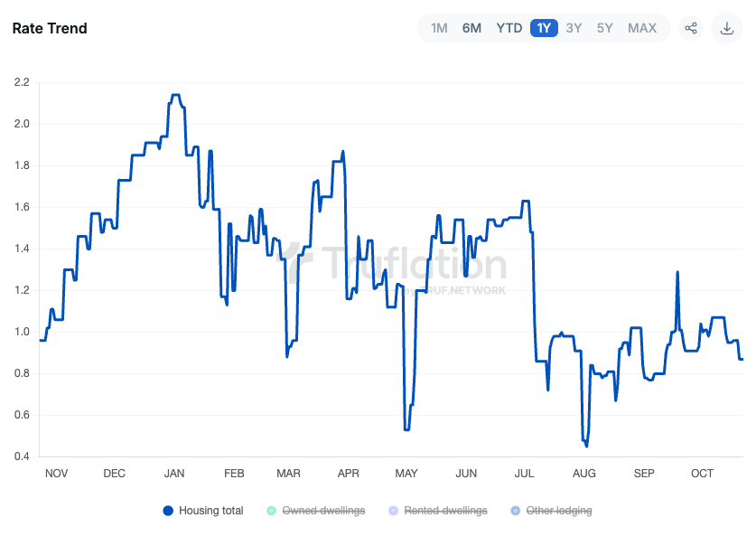Click the Rate Trend title
The height and width of the screenshot is (536, 756).
click(x=50, y=28)
